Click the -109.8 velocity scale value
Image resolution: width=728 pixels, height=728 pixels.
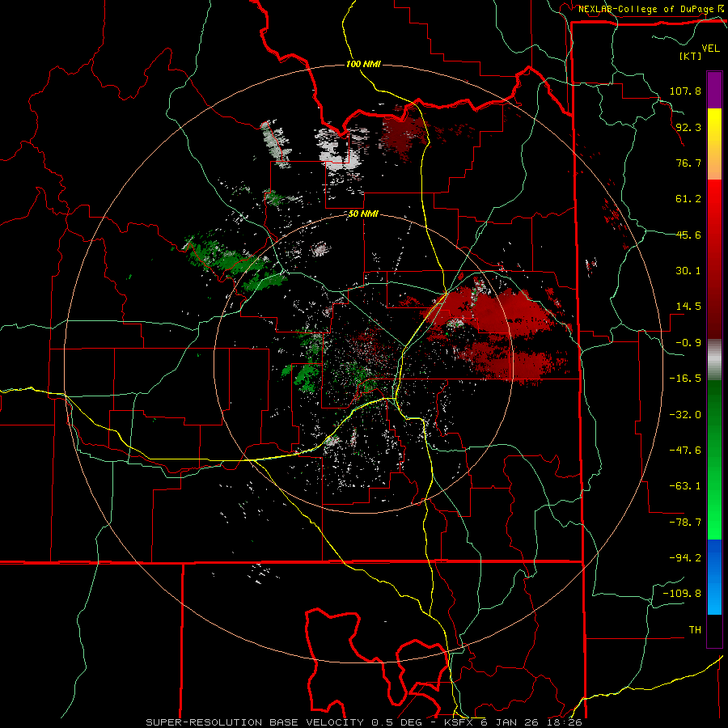click(682, 594)
